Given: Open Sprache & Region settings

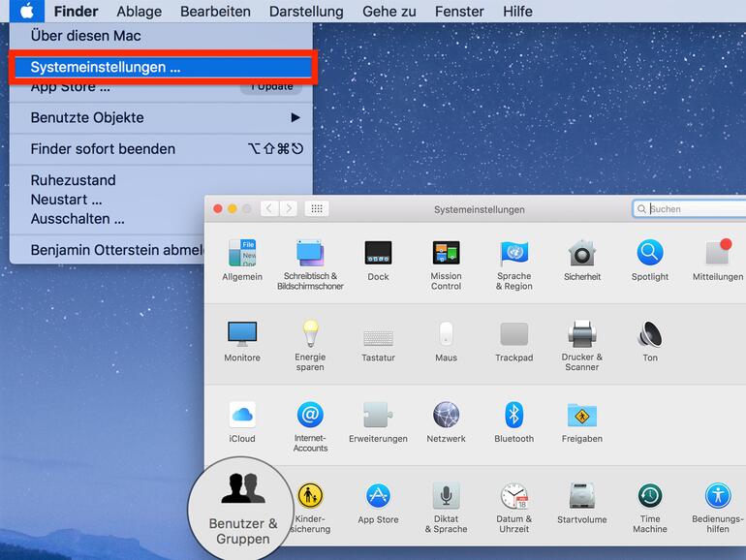Looking at the screenshot, I should (513, 264).
